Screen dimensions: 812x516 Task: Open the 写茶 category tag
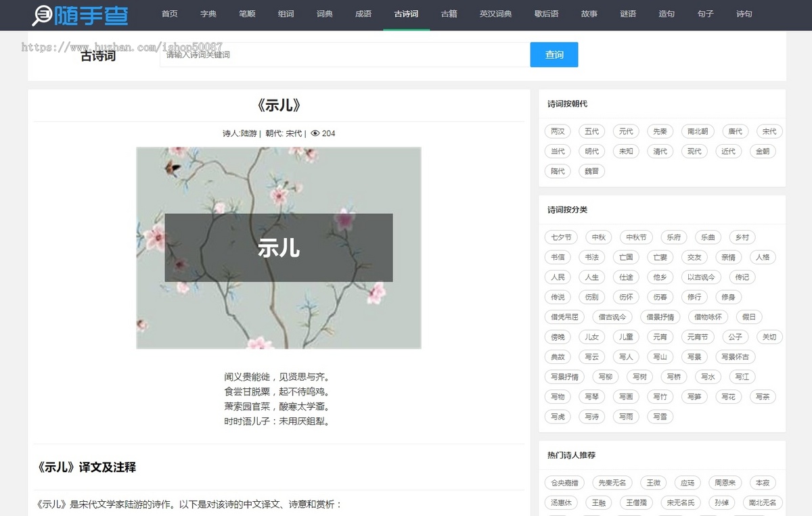click(763, 396)
